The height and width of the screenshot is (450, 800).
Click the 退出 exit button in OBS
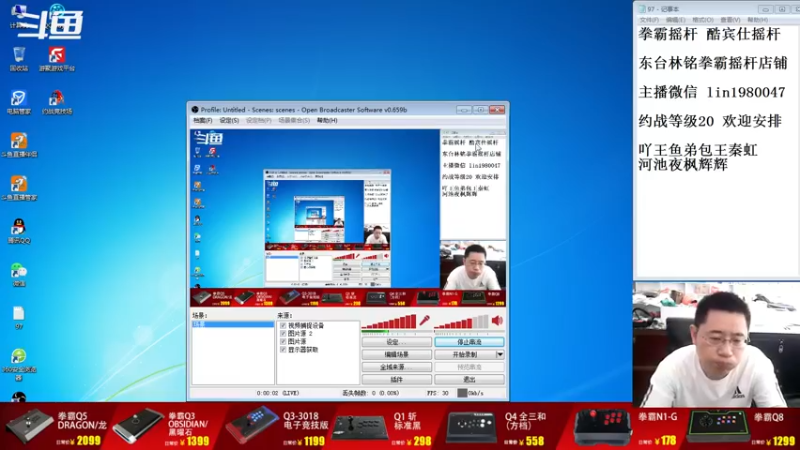coord(469,380)
